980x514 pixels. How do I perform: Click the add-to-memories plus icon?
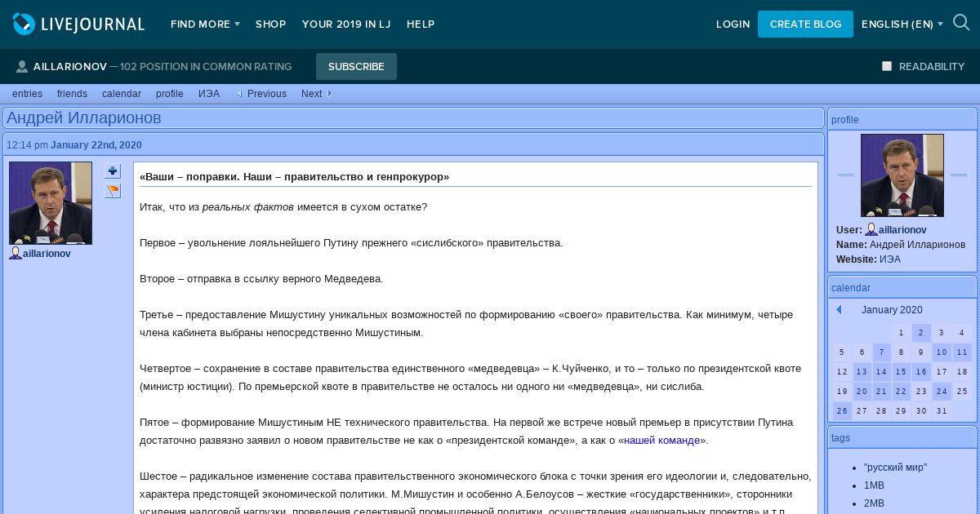coord(112,171)
